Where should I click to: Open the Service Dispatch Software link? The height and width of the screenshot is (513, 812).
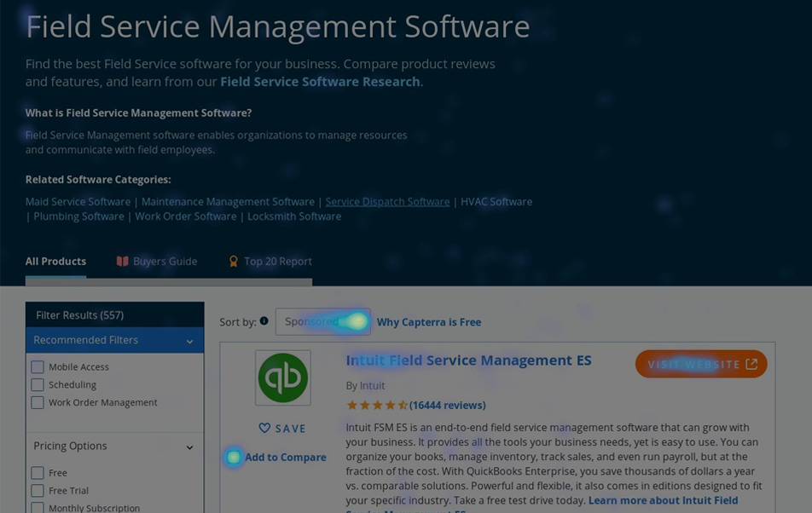point(387,202)
